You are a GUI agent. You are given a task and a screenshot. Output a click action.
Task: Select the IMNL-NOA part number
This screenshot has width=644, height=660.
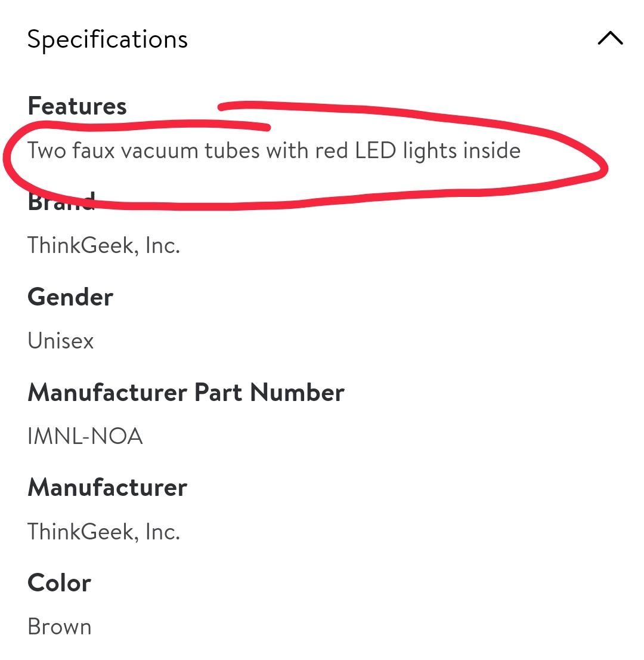[85, 436]
